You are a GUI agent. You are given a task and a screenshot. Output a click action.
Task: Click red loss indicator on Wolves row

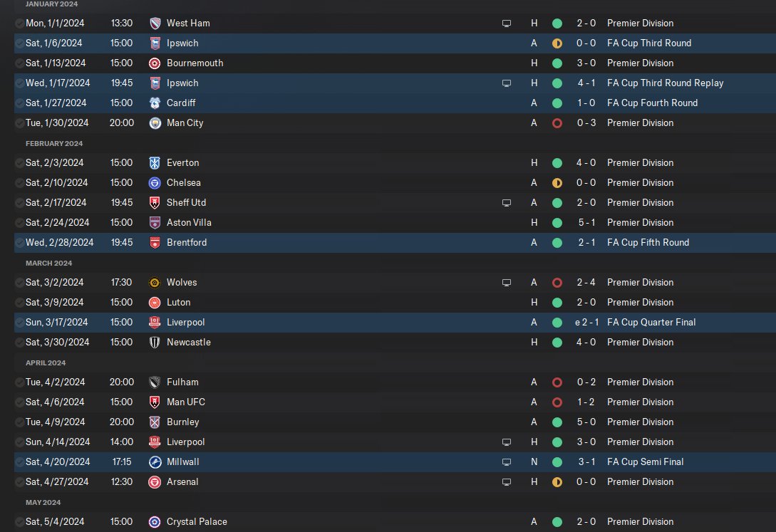(557, 283)
